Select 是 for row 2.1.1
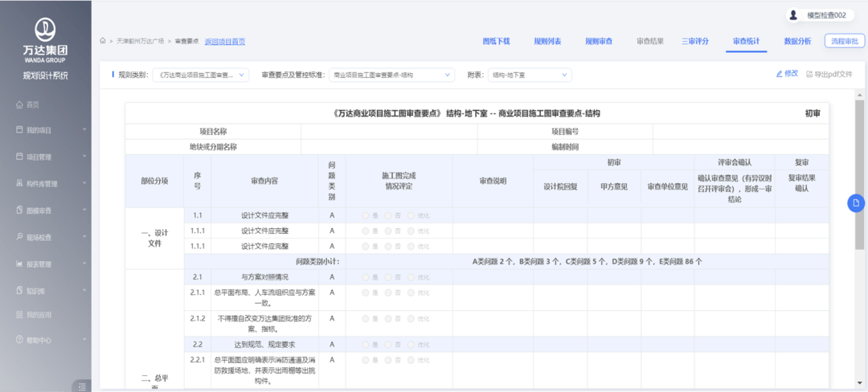868x392 pixels. click(366, 292)
